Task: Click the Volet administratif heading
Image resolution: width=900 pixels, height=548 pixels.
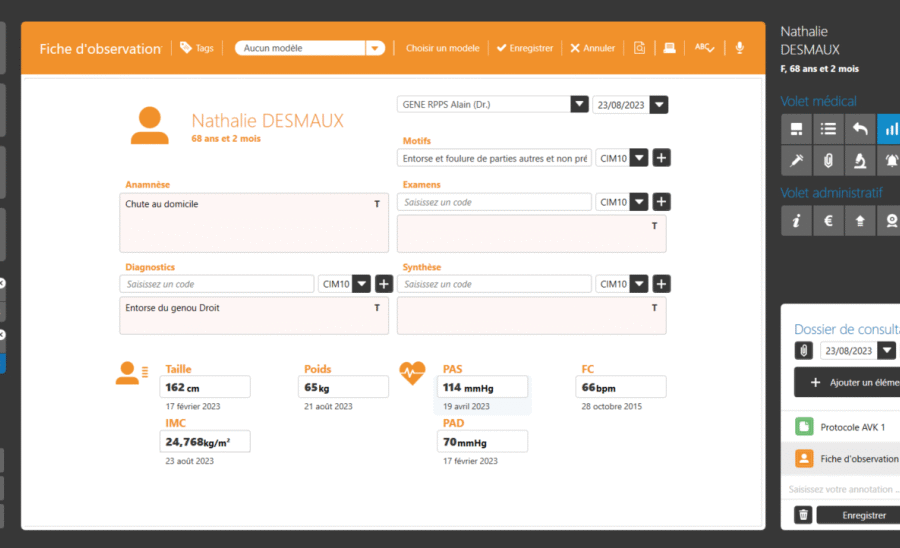Action: (831, 193)
